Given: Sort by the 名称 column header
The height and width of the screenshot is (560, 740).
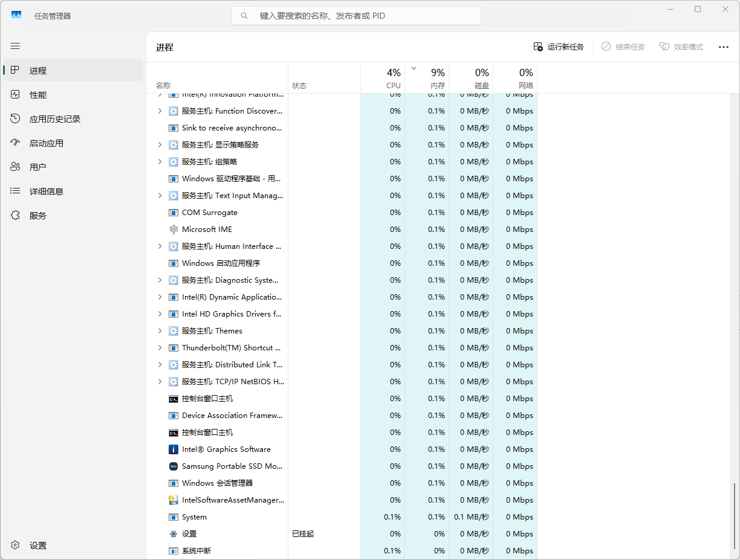Looking at the screenshot, I should (x=217, y=78).
